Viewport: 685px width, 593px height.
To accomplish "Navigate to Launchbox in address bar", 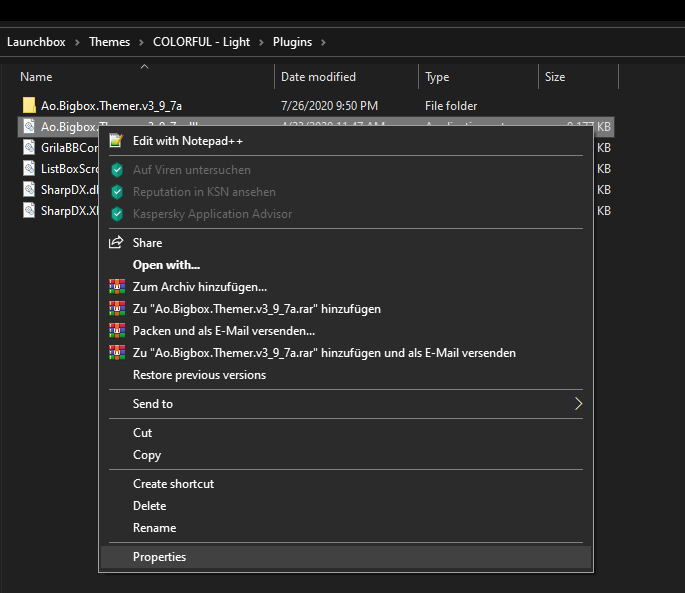I will click(36, 42).
